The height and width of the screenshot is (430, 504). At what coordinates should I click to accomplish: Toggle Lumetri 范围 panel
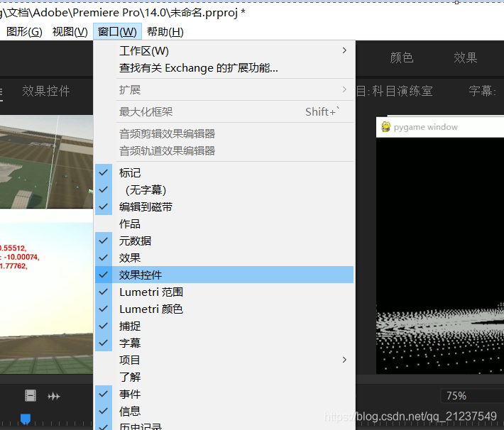tap(224, 292)
